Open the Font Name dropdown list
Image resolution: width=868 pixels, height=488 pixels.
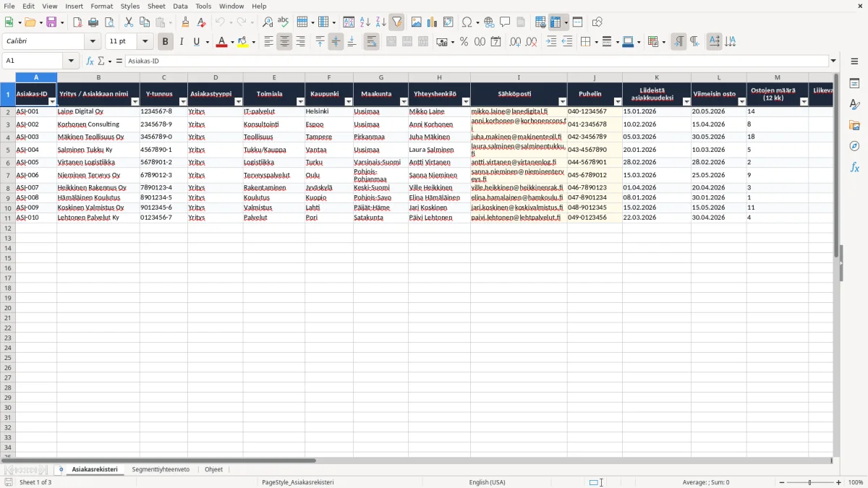click(93, 42)
